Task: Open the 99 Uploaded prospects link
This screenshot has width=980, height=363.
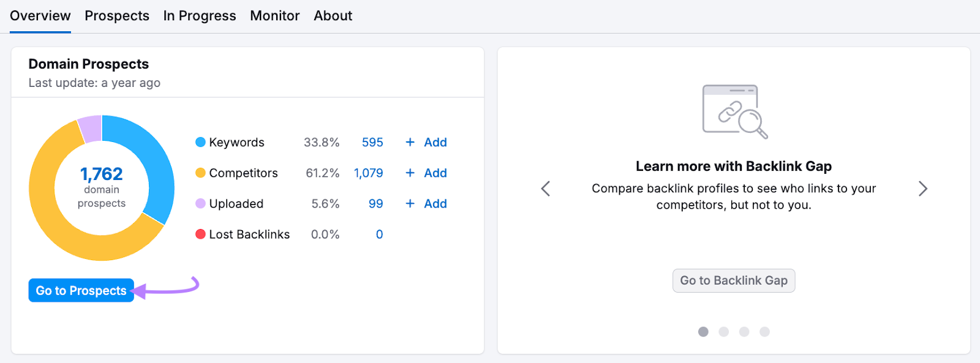Action: 375,203
